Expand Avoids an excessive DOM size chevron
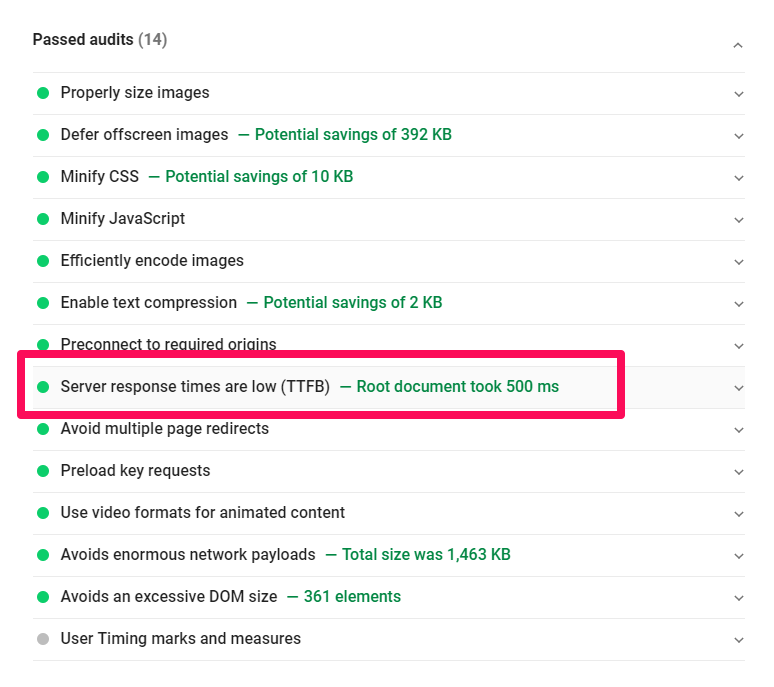Viewport: 774px width, 687px height. point(738,598)
